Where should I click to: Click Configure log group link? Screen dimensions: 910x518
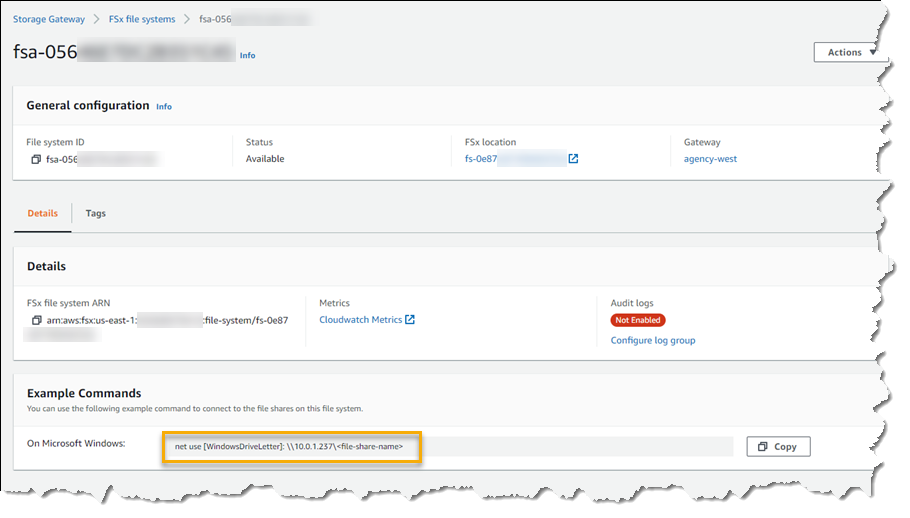[x=653, y=340]
